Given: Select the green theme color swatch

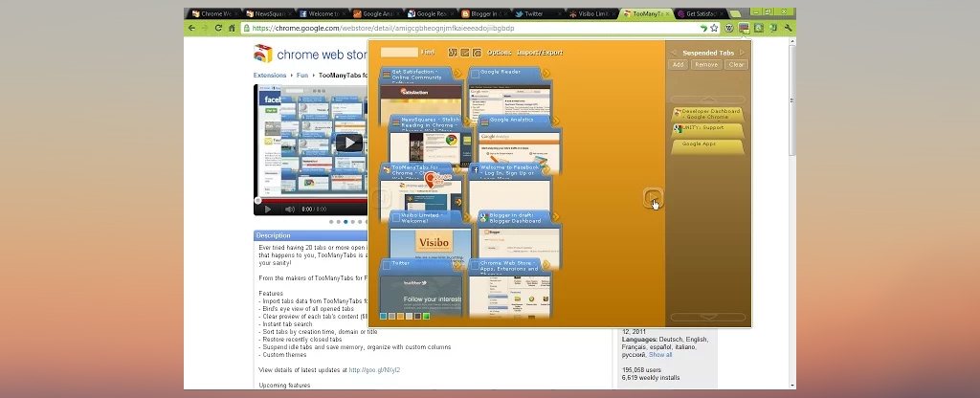Looking at the screenshot, I should 426,316.
